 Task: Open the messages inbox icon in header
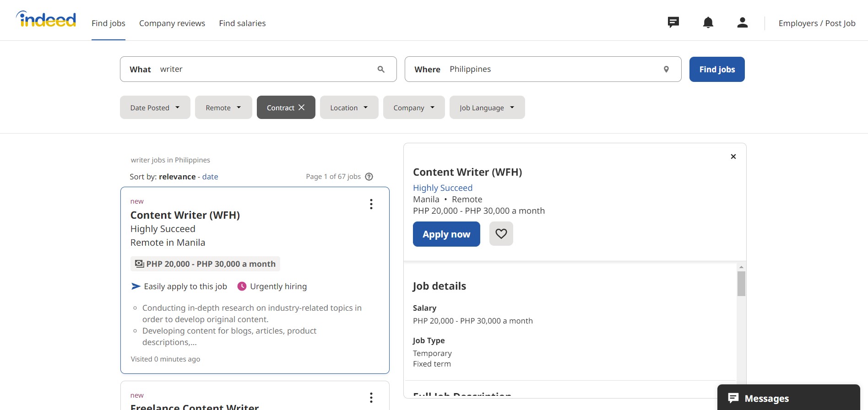673,22
